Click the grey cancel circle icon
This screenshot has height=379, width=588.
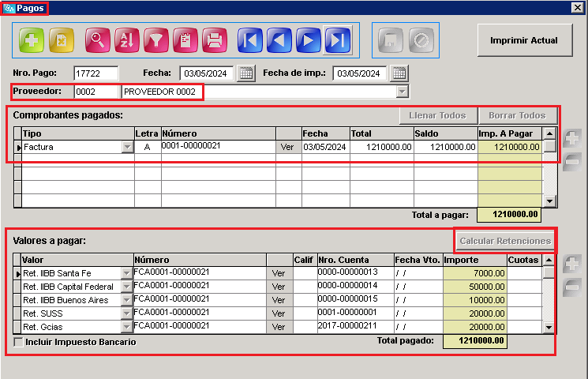(x=421, y=40)
